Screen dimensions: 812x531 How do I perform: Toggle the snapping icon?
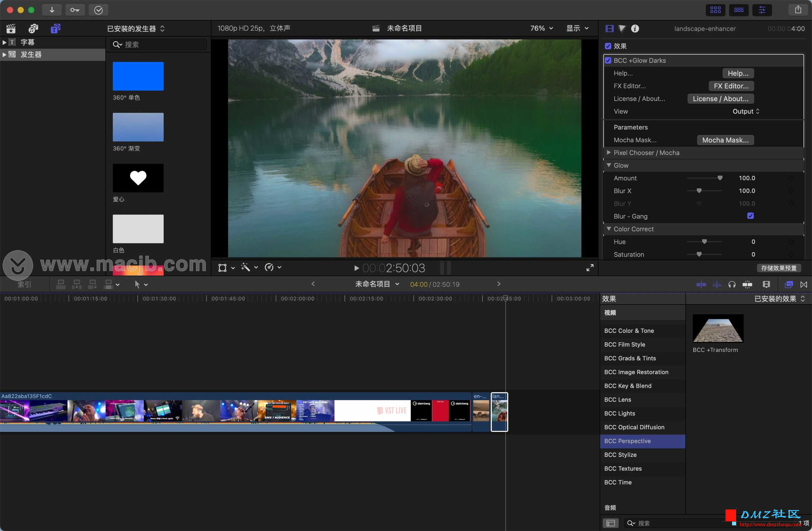click(747, 284)
